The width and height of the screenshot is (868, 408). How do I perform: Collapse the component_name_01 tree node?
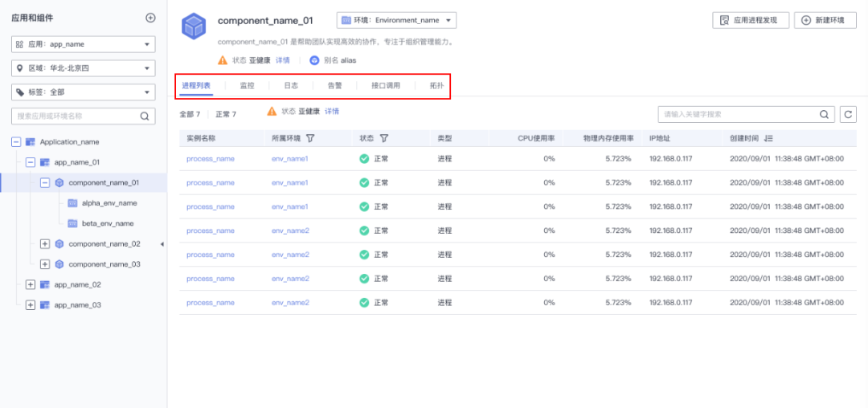(45, 182)
